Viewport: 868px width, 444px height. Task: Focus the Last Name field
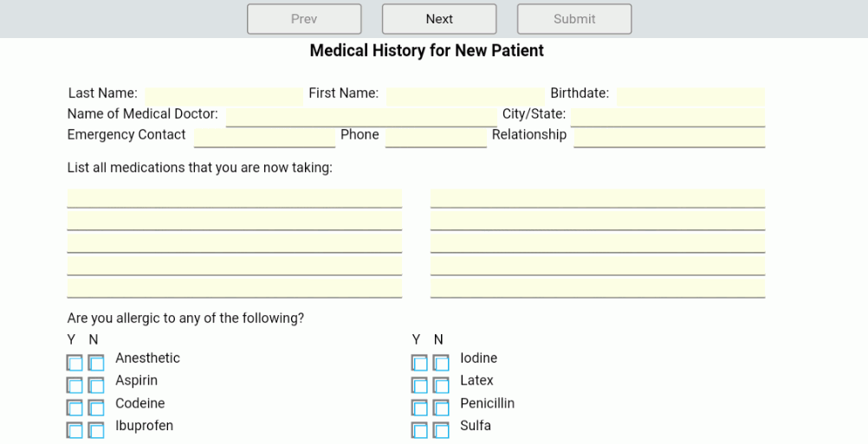[x=223, y=96]
